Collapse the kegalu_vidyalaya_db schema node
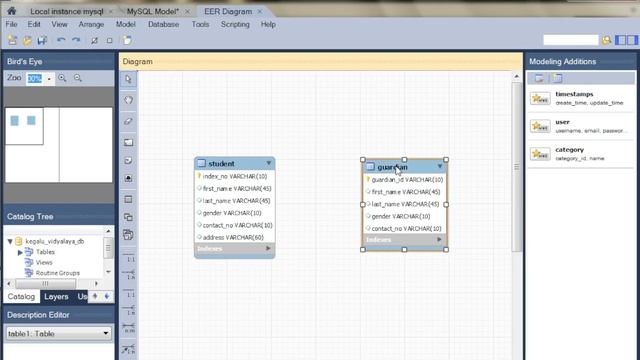640x360 pixels. [10, 241]
